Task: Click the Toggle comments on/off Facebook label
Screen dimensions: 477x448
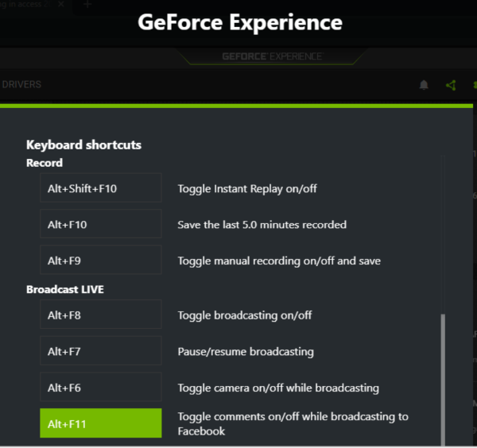Action: point(293,423)
